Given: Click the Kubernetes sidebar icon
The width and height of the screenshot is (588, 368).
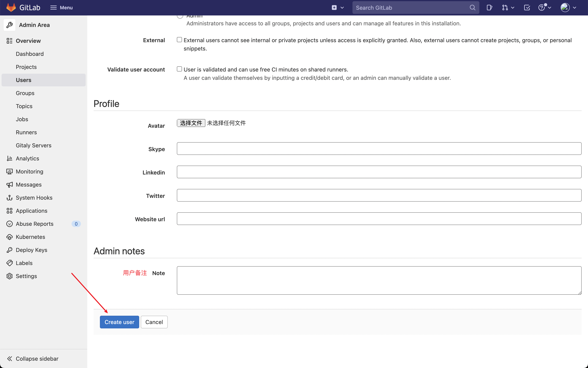Looking at the screenshot, I should 10,236.
